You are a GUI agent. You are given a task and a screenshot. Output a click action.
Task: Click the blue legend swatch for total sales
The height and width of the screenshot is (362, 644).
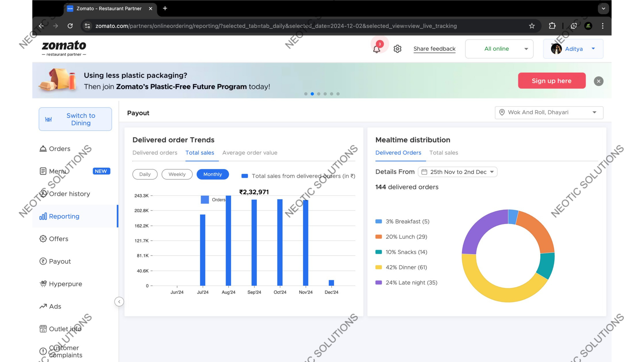tap(245, 176)
